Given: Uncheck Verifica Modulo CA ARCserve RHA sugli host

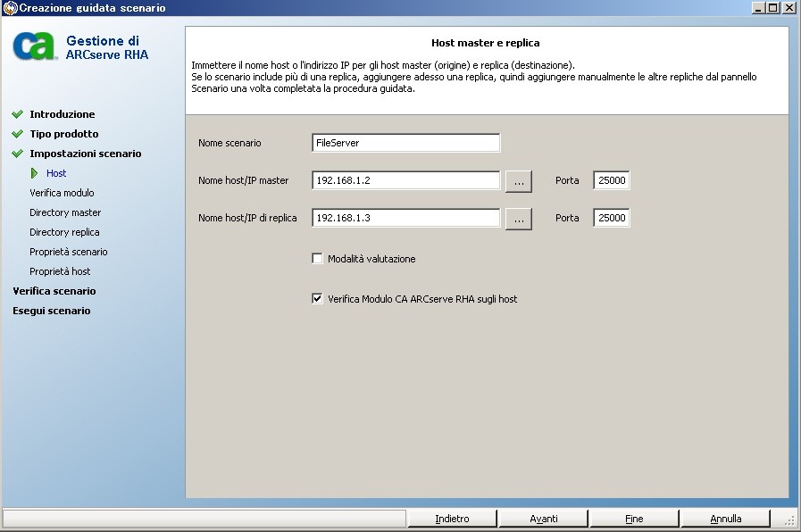Looking at the screenshot, I should click(x=317, y=299).
